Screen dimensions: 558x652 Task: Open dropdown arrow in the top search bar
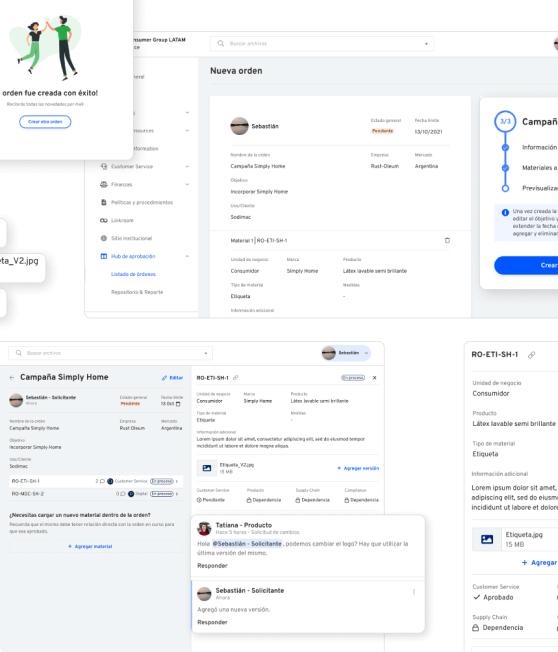pos(426,44)
